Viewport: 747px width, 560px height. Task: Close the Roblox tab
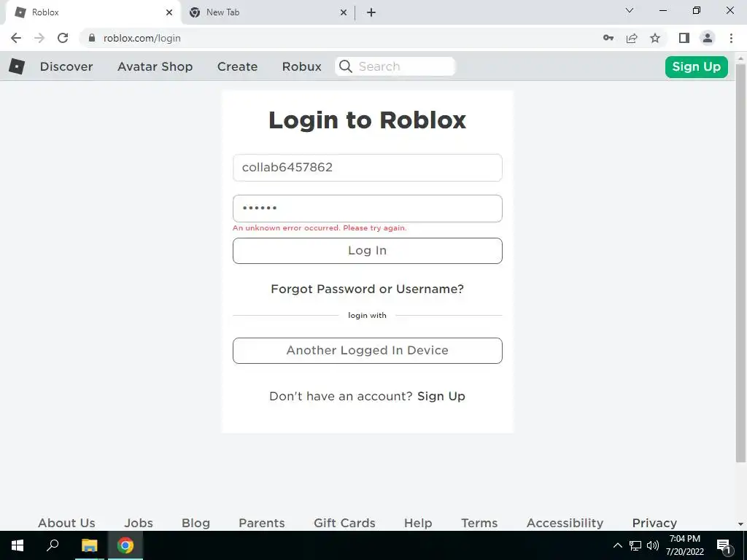point(169,12)
